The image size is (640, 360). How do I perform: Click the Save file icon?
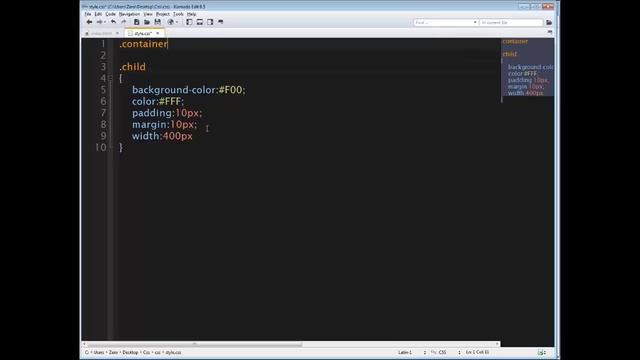[x=158, y=22]
